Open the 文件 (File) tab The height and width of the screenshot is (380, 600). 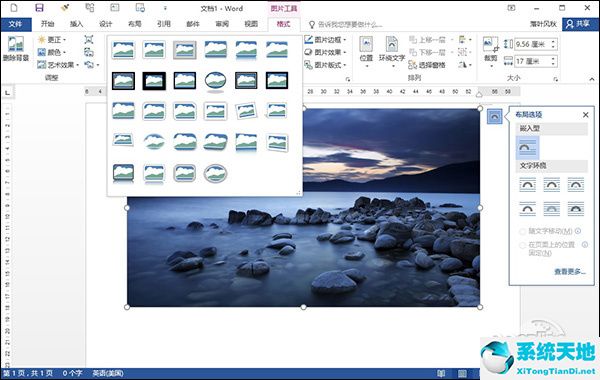tap(16, 24)
